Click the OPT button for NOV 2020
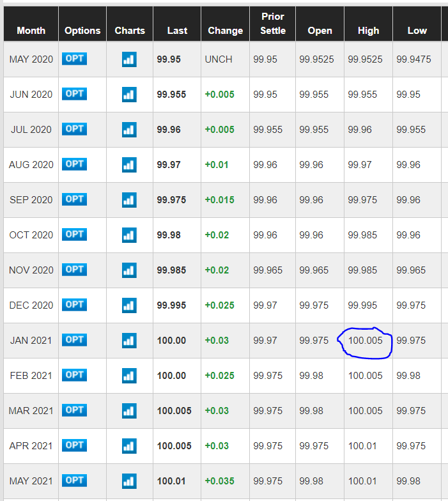This screenshot has width=448, height=501. click(x=74, y=270)
